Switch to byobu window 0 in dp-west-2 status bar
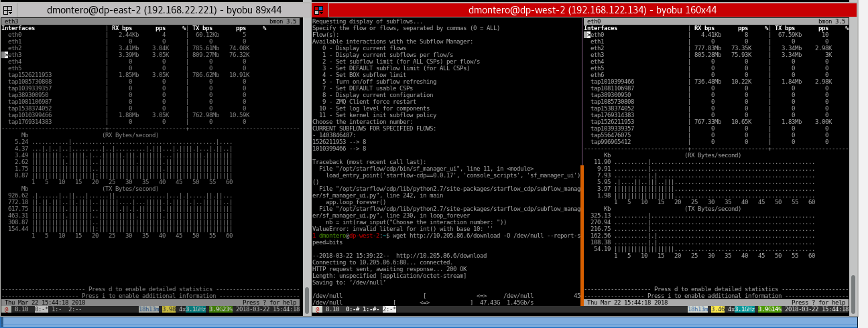 352,309
